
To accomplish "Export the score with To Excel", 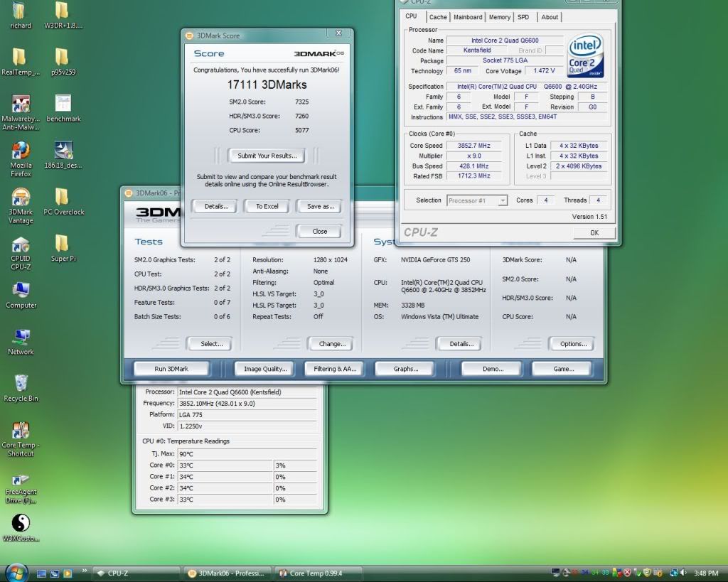I will tap(267, 207).
